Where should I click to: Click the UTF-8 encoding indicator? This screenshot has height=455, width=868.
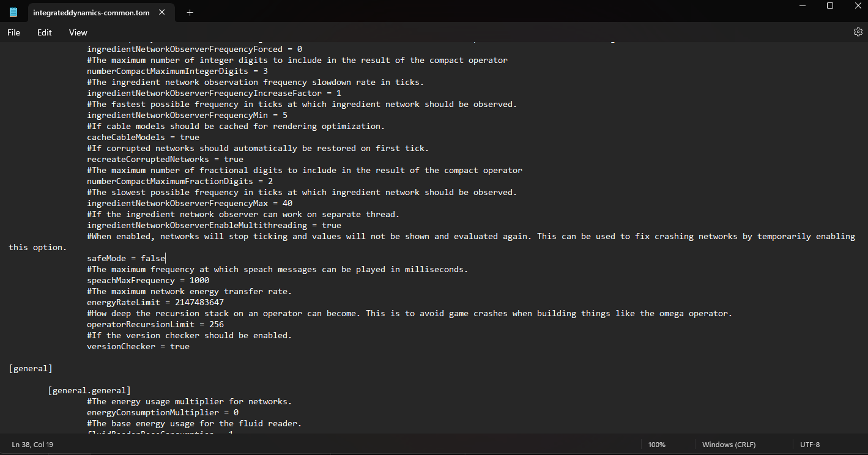tap(809, 444)
